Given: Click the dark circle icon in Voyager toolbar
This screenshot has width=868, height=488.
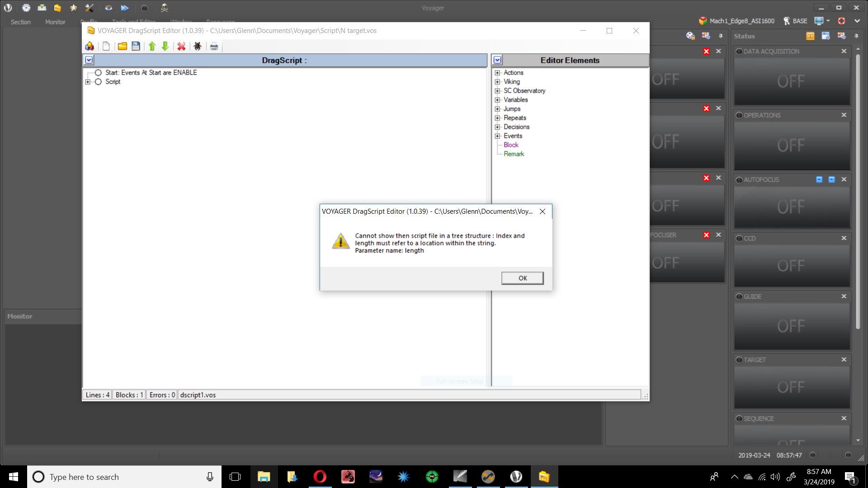Looking at the screenshot, I should 144,8.
